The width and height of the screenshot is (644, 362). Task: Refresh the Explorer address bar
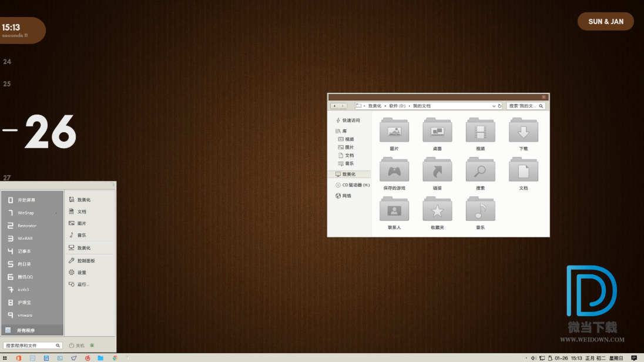tap(500, 106)
